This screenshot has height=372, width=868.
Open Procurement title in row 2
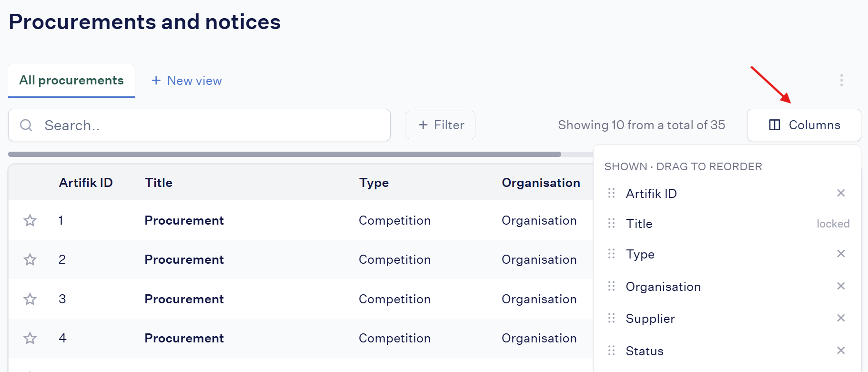click(x=184, y=259)
